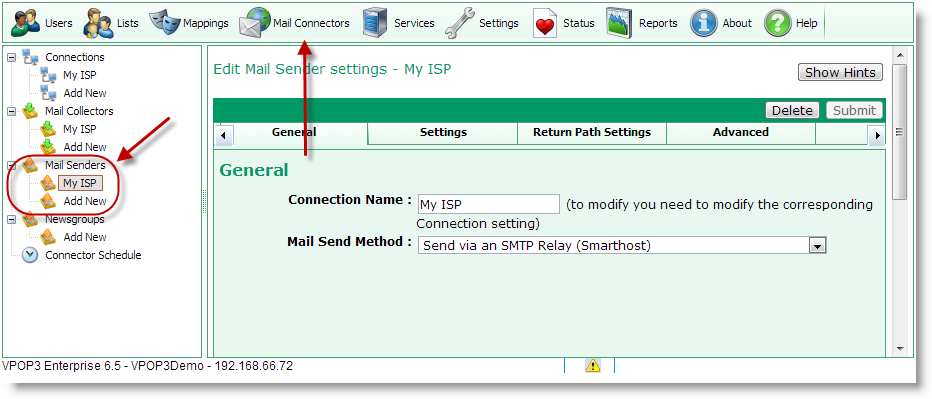The height and width of the screenshot is (399, 932).
Task: Open Settings with the wrench icon
Action: [460, 23]
